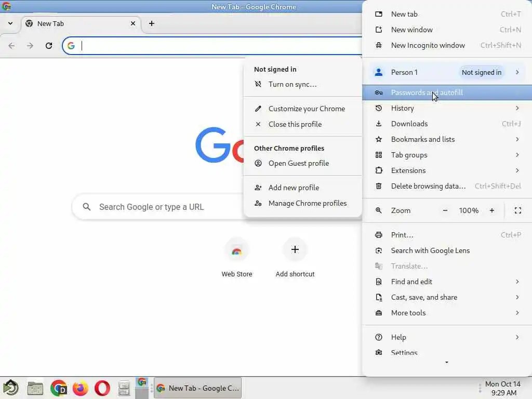
Task: Click the menu scroll-down arrow
Action: 447,362
